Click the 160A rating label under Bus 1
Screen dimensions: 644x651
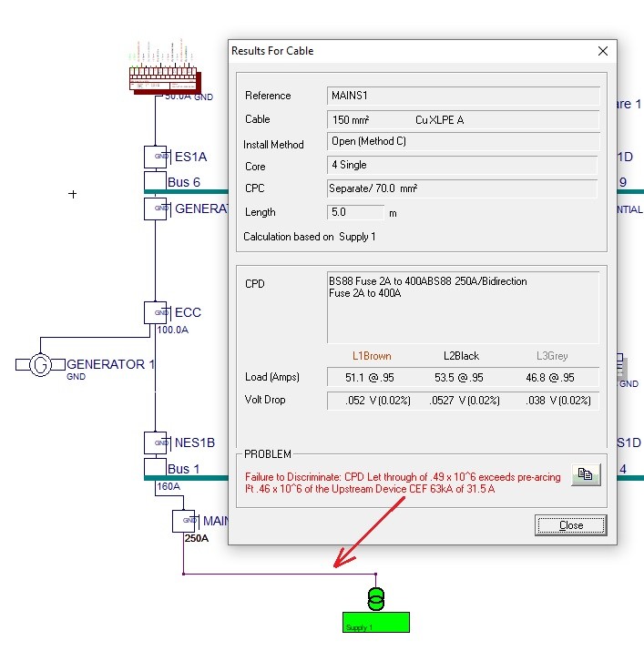click(x=169, y=486)
